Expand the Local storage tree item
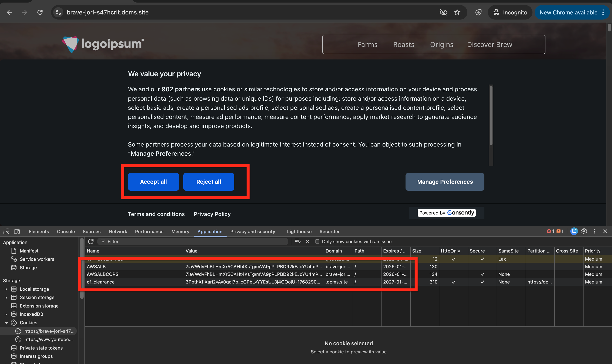 click(6, 289)
